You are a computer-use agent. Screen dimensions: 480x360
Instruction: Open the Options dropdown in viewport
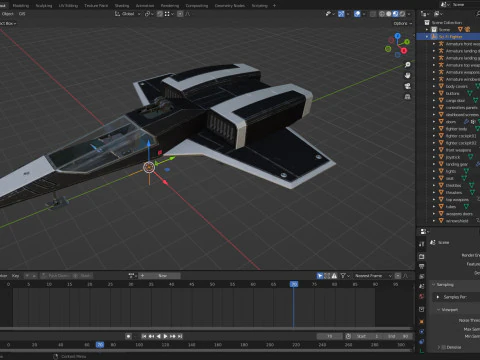tap(403, 23)
